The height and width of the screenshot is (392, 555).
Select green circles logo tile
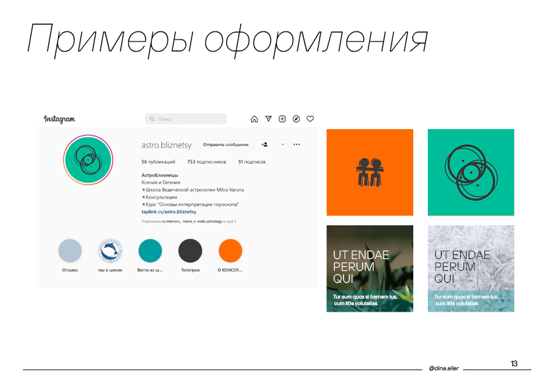(471, 173)
